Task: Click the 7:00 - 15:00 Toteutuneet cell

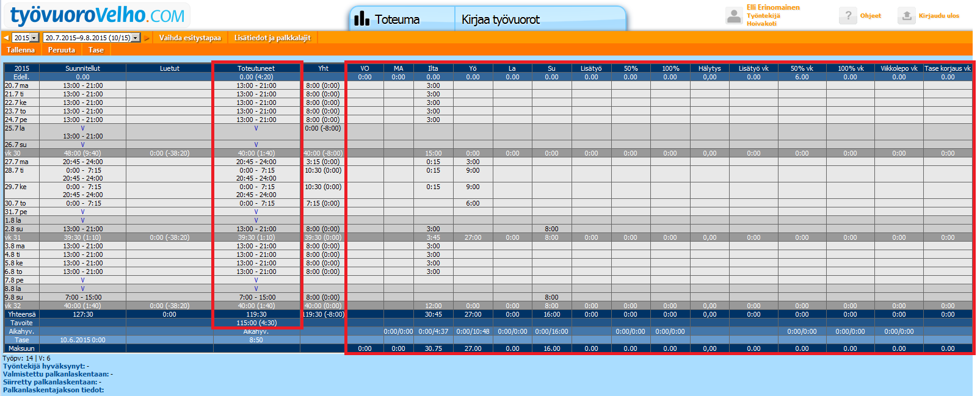Action: 256,297
